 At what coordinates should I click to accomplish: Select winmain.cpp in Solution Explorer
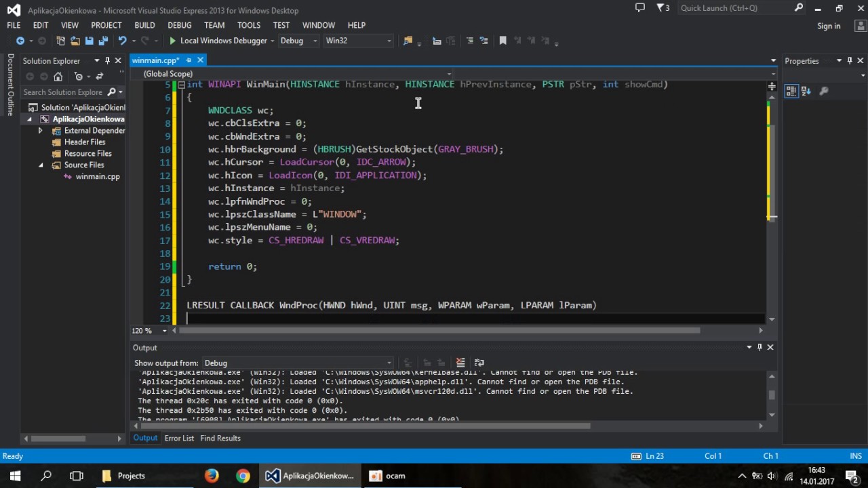98,177
